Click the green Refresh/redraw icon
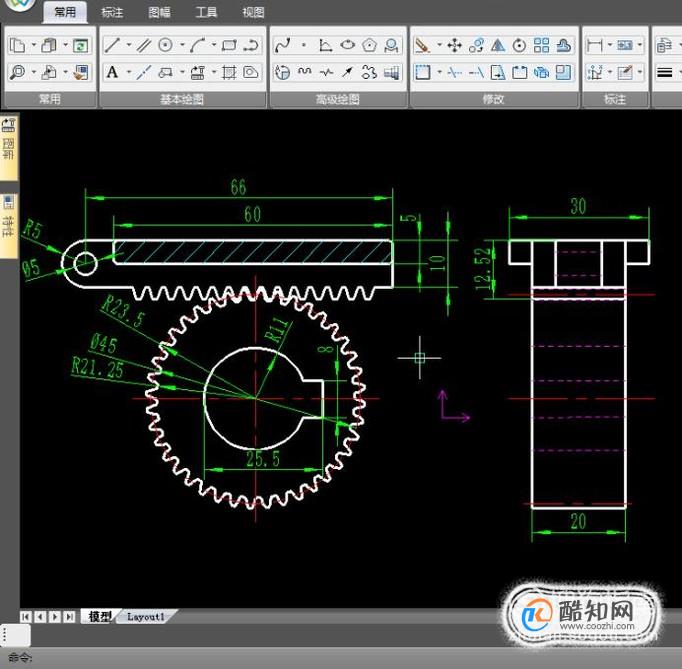This screenshot has width=682, height=669. (80, 45)
